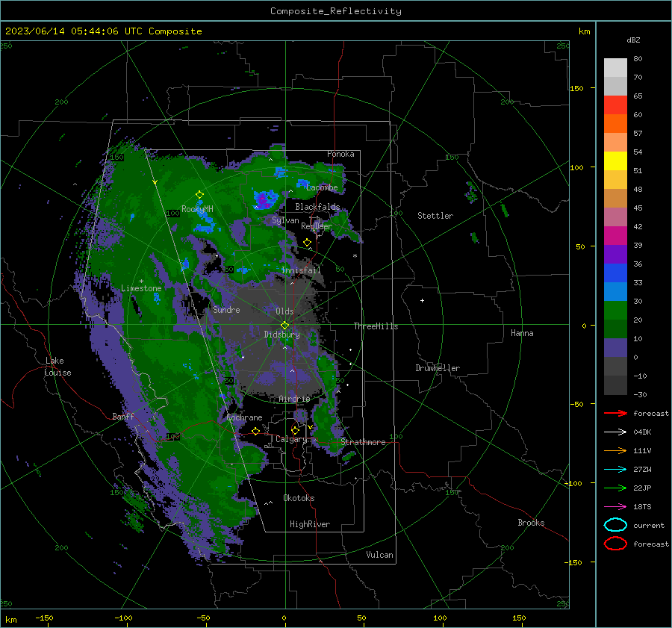Click the dBZ legend heading
Viewport: 672px width, 628px height.
click(x=633, y=40)
